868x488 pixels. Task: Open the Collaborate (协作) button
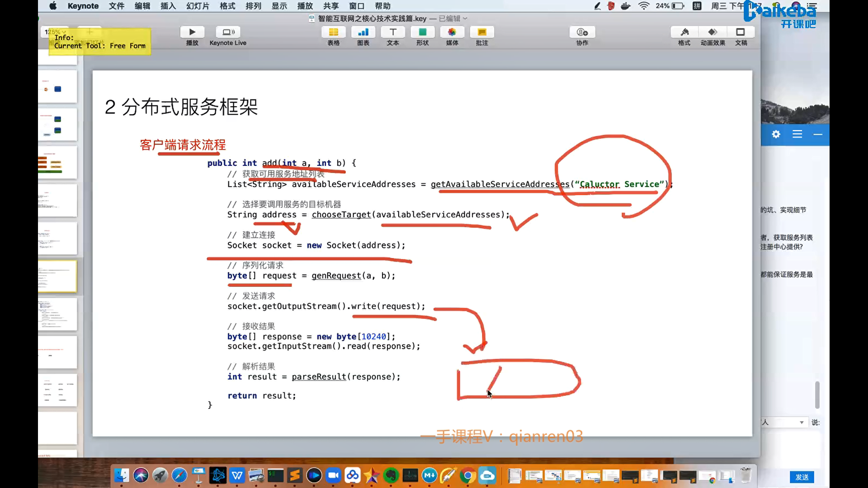click(x=582, y=33)
